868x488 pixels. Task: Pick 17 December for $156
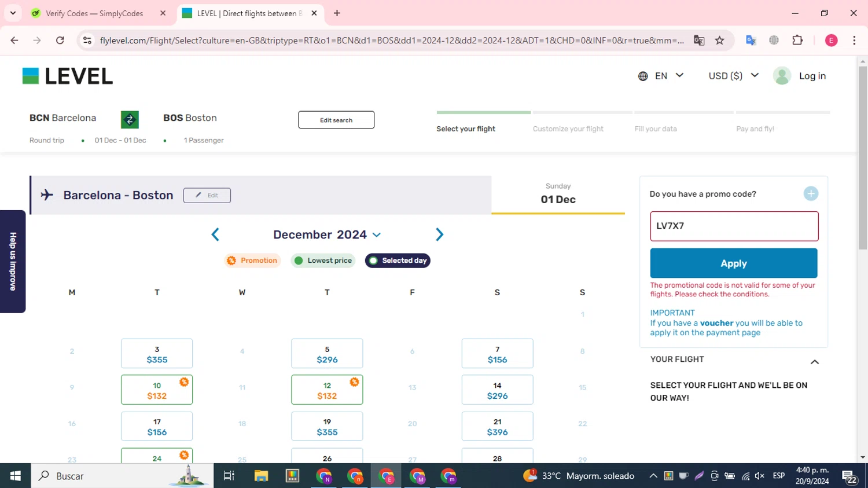point(157,426)
